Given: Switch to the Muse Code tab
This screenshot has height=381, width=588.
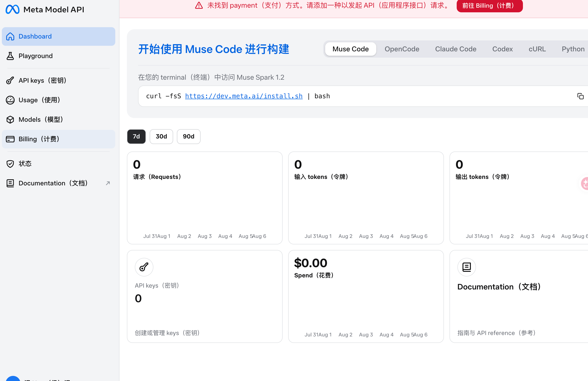Looking at the screenshot, I should click(350, 49).
